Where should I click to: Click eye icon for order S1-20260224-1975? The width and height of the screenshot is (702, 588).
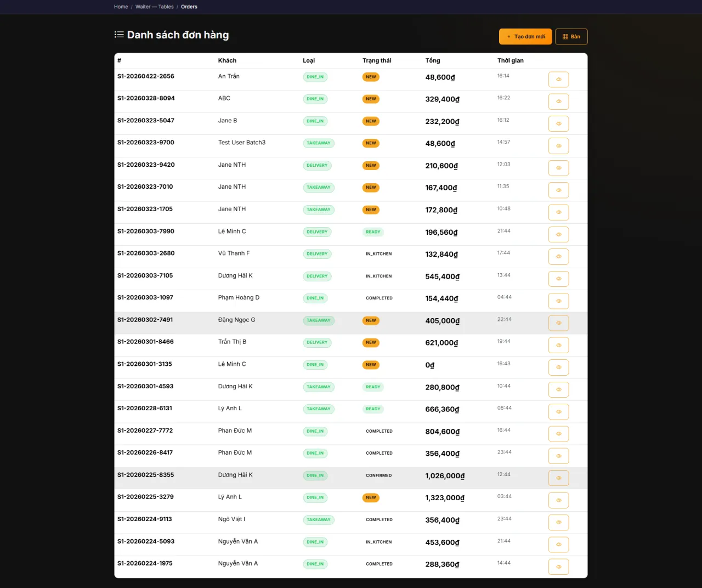coord(558,567)
